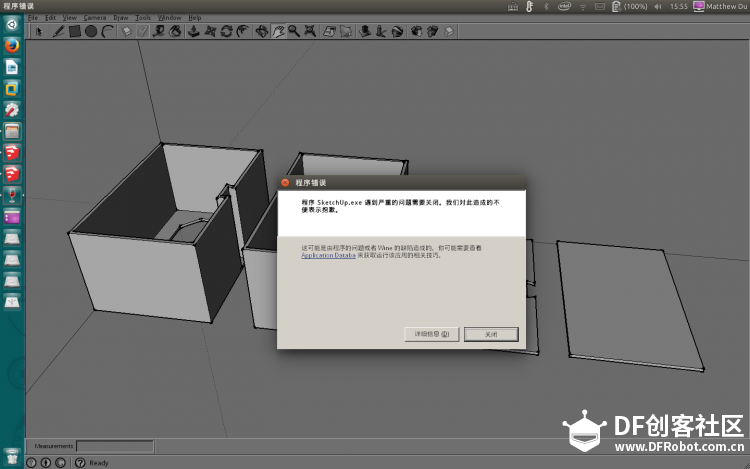Activate the Push/Pull tool

pyautogui.click(x=194, y=32)
